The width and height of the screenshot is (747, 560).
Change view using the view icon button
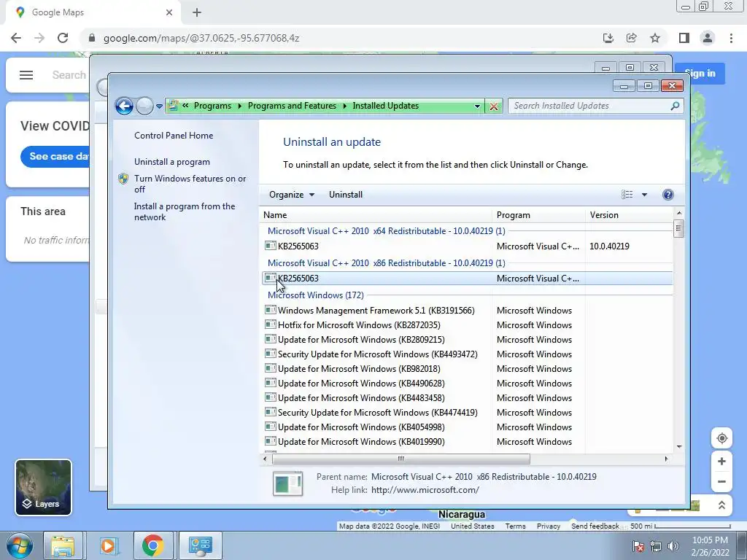[x=627, y=195]
